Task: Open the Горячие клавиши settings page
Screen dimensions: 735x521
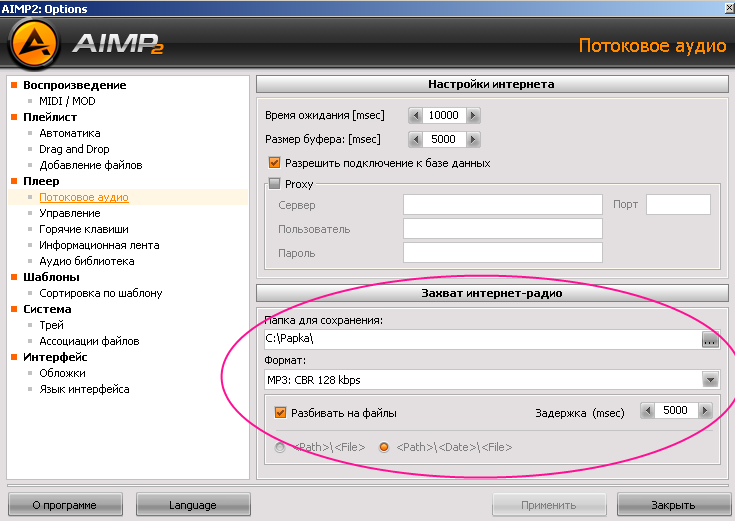Action: (x=84, y=229)
